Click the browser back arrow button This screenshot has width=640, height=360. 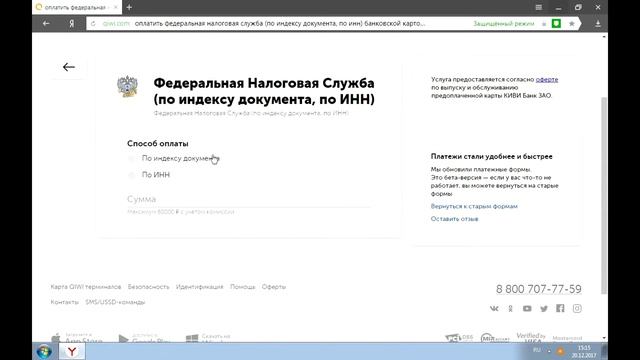[46, 24]
